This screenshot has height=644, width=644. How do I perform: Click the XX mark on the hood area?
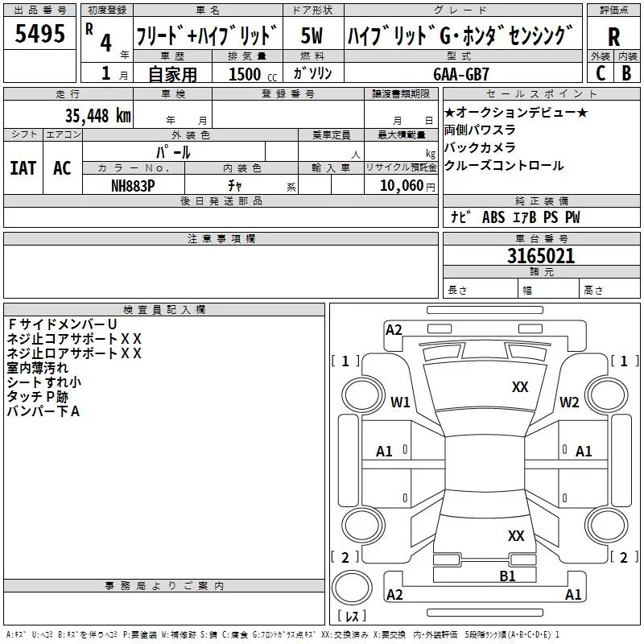pos(520,387)
